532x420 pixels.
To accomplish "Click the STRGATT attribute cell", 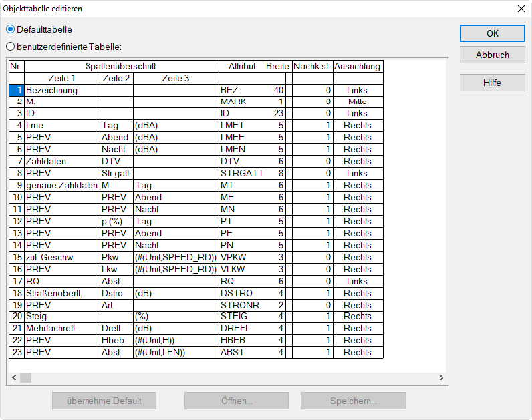I will click(252, 173).
